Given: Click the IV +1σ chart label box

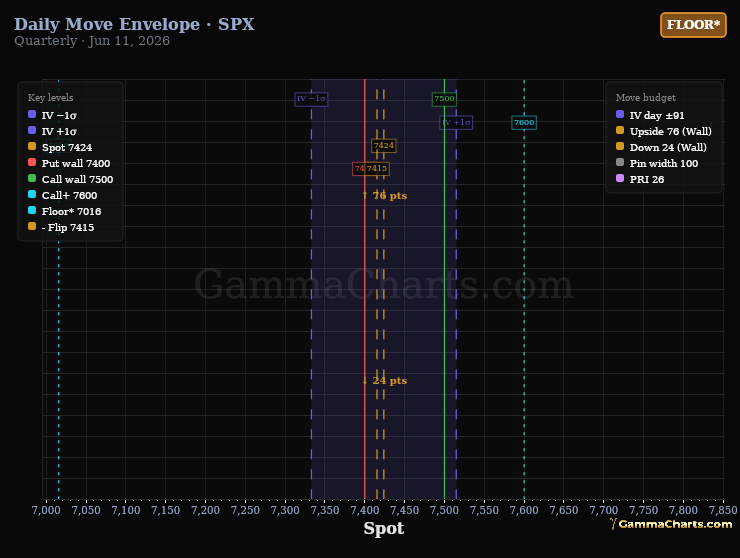Looking at the screenshot, I should click(x=456, y=123).
